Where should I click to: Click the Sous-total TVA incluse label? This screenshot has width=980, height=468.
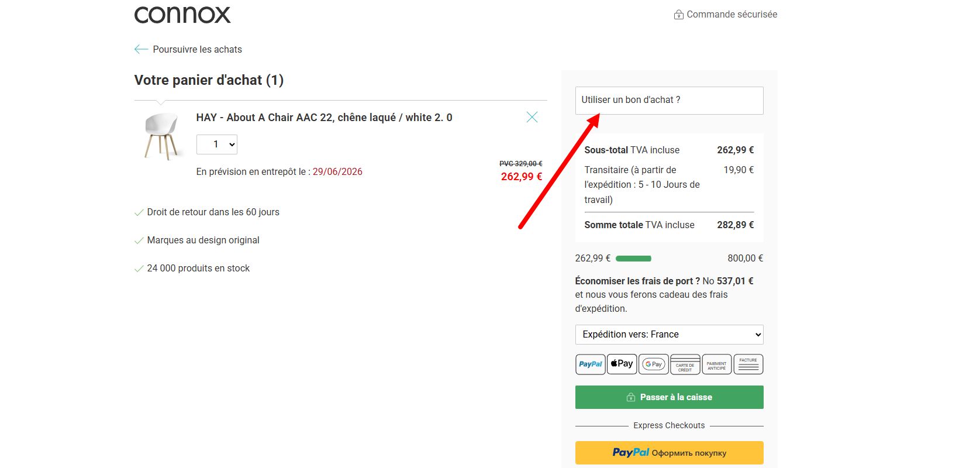pyautogui.click(x=632, y=150)
